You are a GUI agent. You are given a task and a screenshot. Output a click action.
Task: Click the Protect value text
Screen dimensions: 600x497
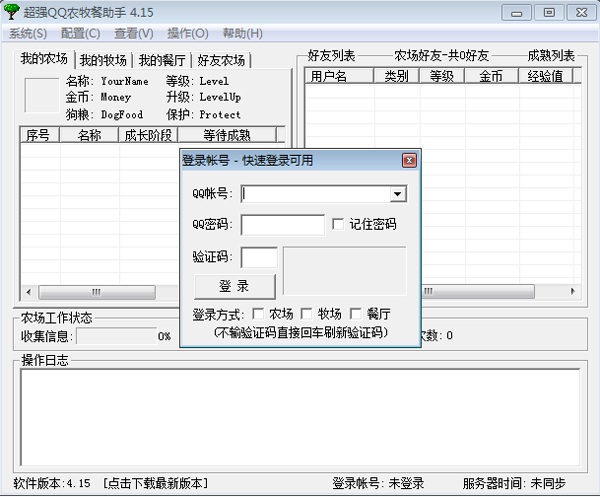tap(220, 115)
